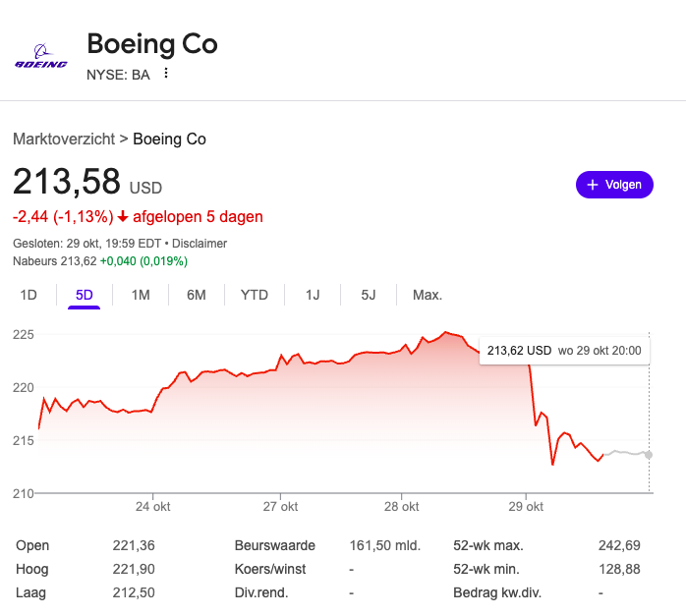This screenshot has height=616, width=686.
Task: Click the red down arrow price change indicator
Action: (123, 217)
